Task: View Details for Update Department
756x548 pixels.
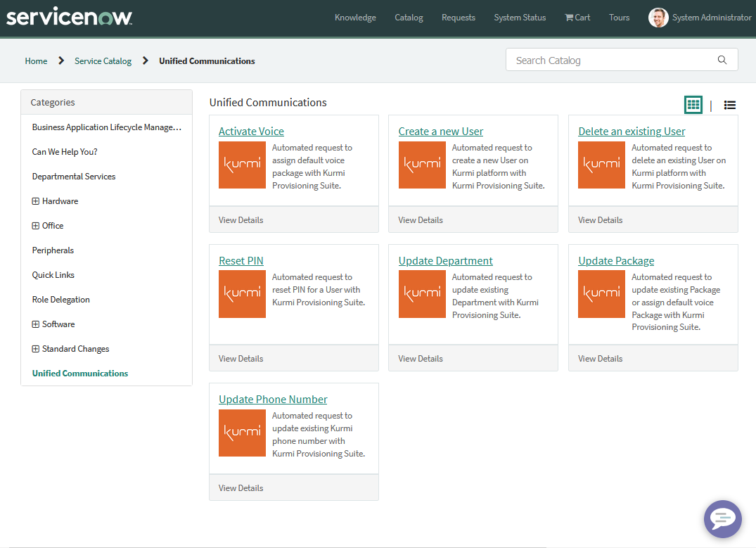Action: [x=421, y=359]
